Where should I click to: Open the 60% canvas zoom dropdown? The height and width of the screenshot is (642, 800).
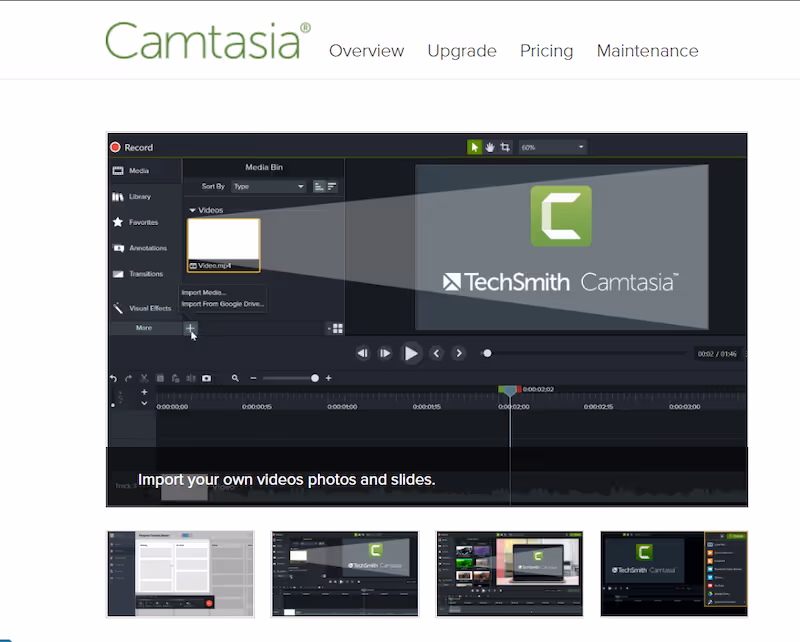click(553, 147)
